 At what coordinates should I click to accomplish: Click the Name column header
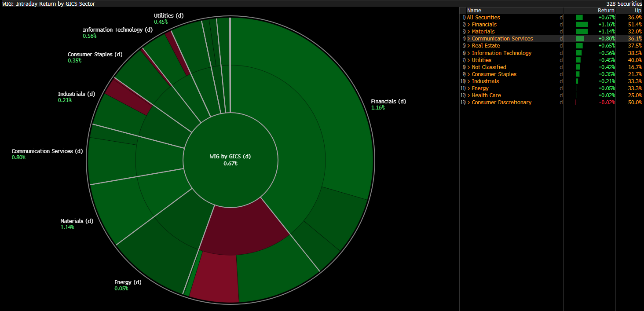pyautogui.click(x=474, y=11)
